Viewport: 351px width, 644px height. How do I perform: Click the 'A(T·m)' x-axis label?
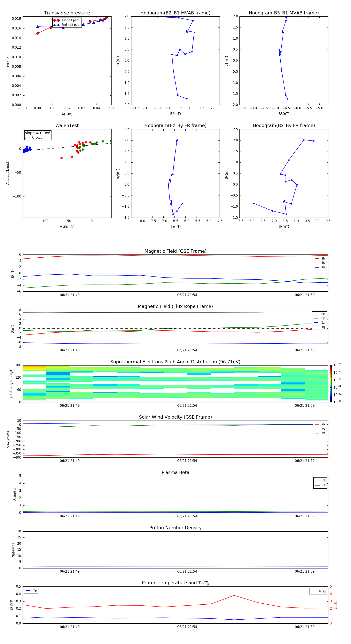tap(67, 114)
